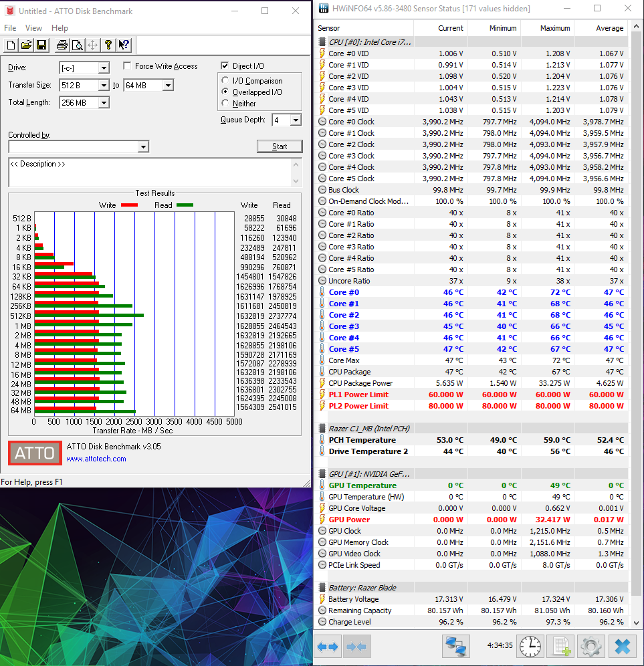Select the GPU Memory Clock row
This screenshot has width=644, height=666.
pyautogui.click(x=471, y=542)
